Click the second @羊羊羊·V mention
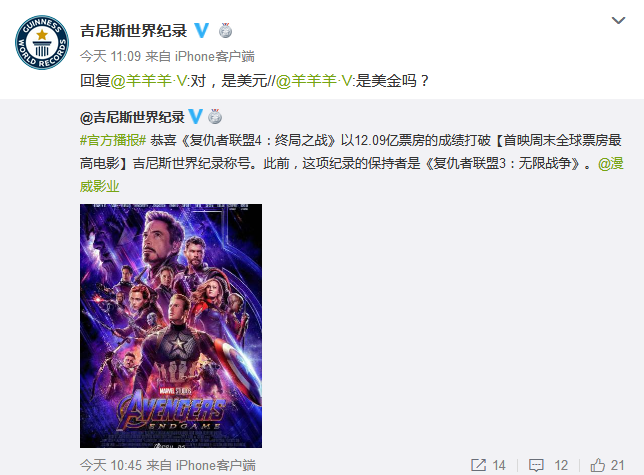Image resolution: width=644 pixels, height=475 pixels. click(314, 80)
